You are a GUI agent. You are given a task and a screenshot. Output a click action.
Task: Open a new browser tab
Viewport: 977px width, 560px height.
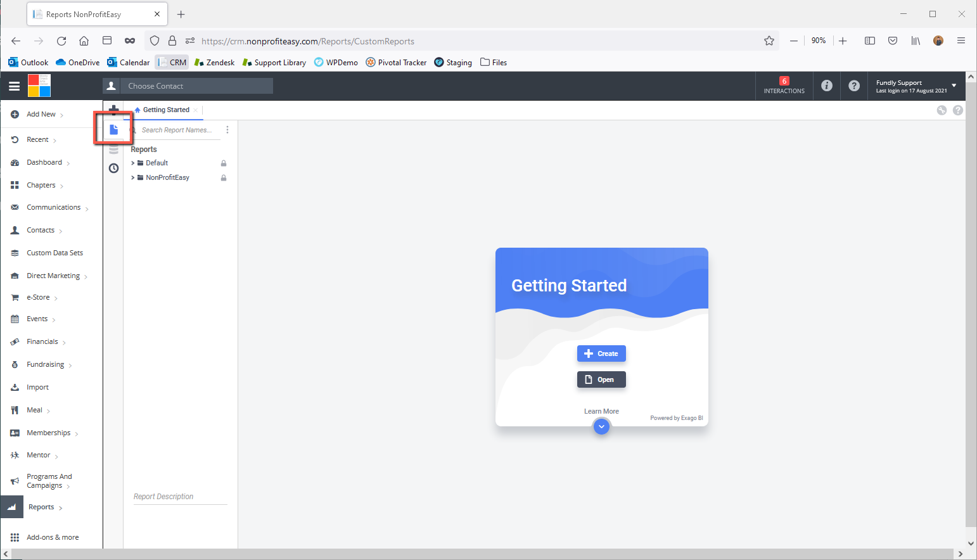(181, 14)
